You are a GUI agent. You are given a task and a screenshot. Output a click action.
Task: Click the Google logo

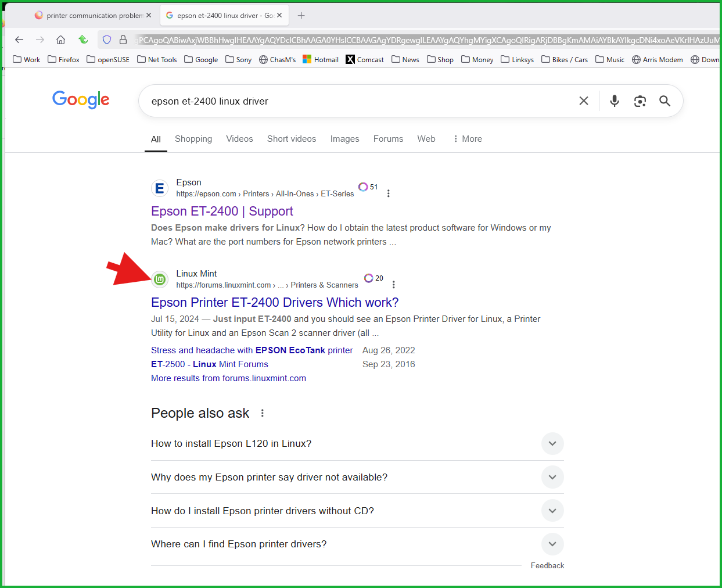coord(81,100)
